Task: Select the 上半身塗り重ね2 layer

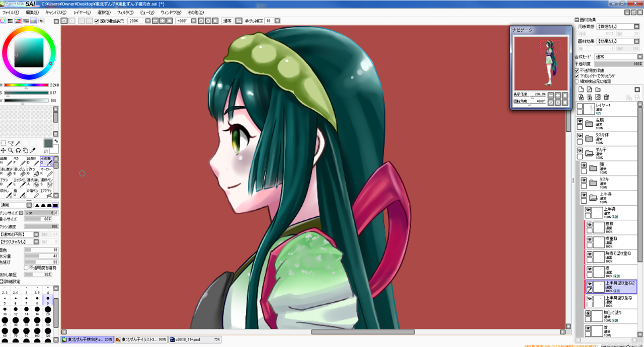Action: point(611,287)
